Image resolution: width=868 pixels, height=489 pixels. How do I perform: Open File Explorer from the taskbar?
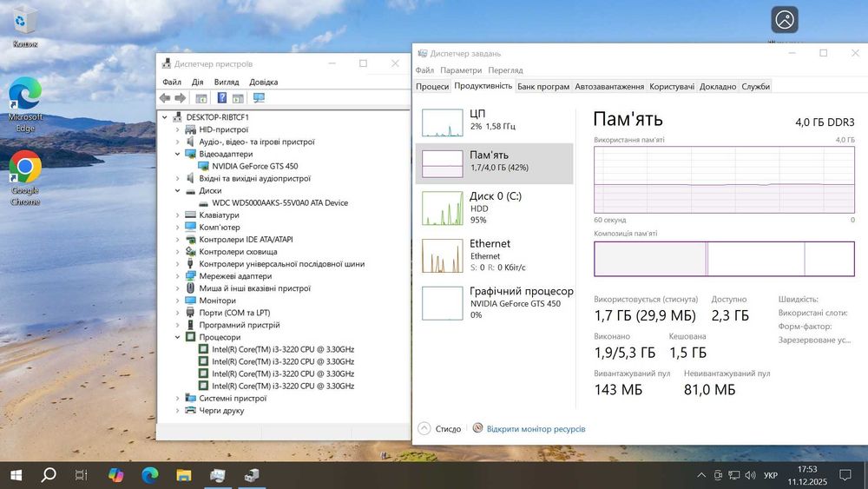pos(183,474)
